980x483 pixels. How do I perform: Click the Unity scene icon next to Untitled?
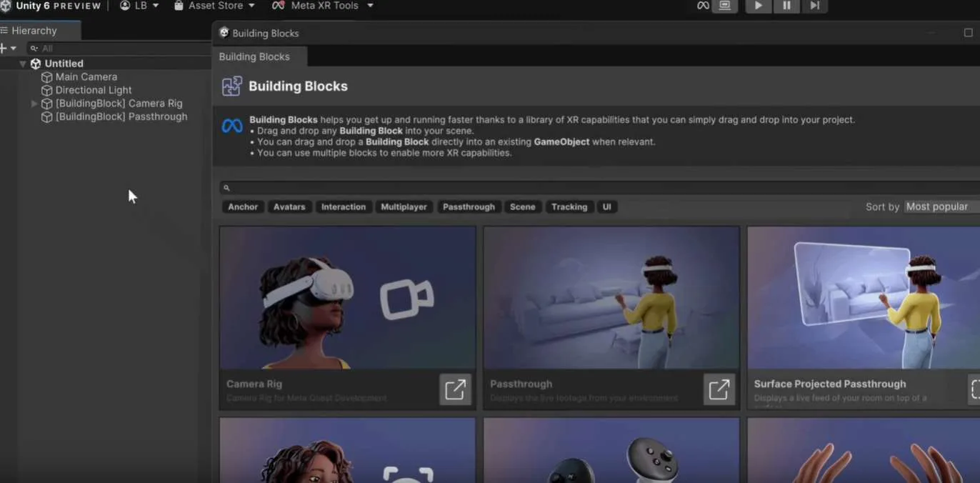[x=36, y=64]
